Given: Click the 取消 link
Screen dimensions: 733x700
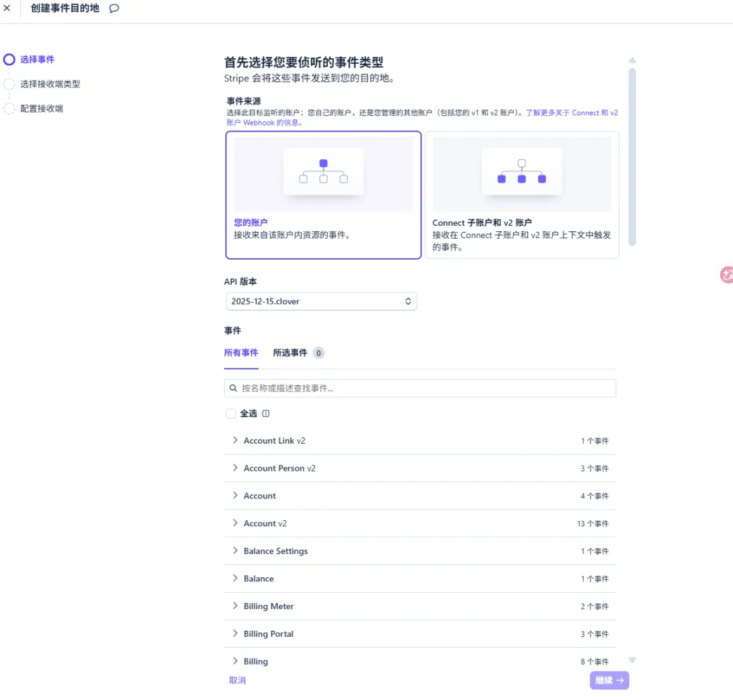Looking at the screenshot, I should [238, 680].
